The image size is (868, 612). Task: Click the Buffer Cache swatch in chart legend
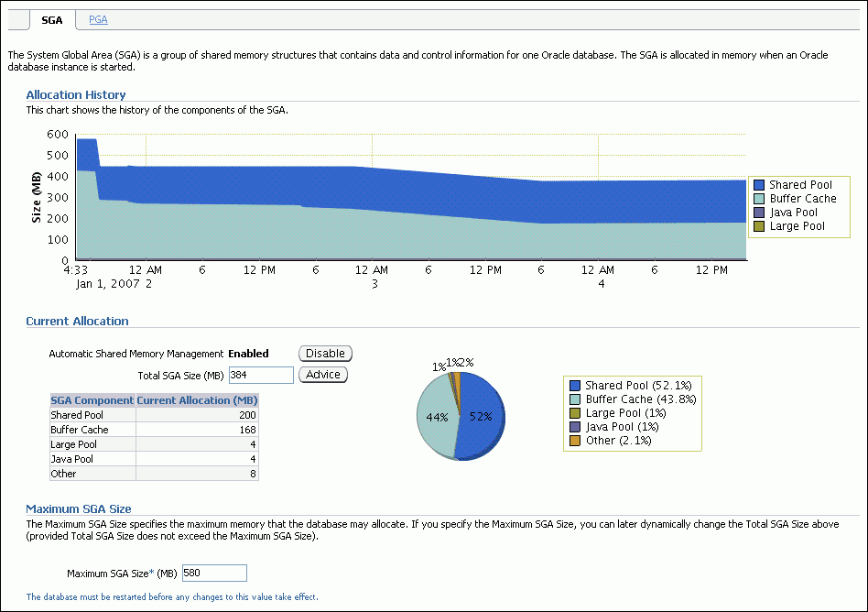(758, 198)
